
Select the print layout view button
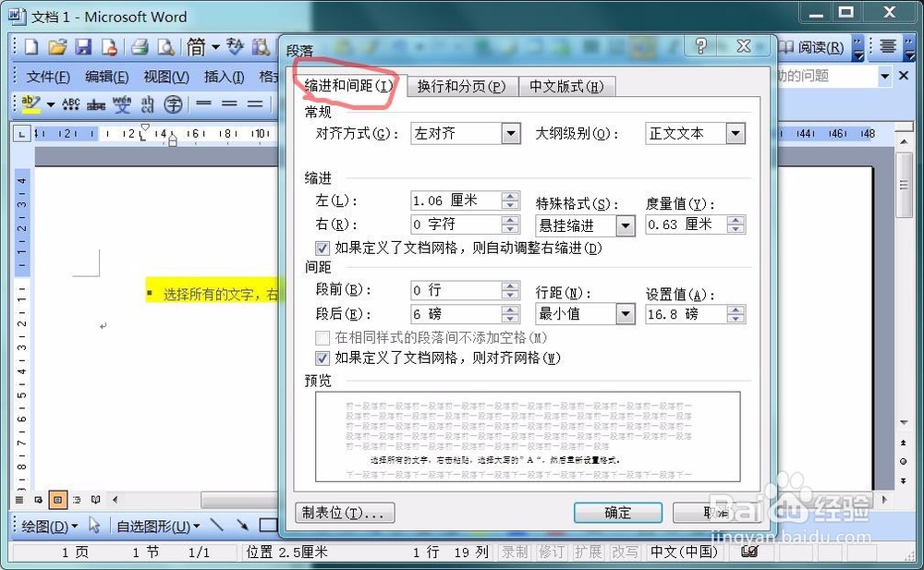(x=57, y=500)
